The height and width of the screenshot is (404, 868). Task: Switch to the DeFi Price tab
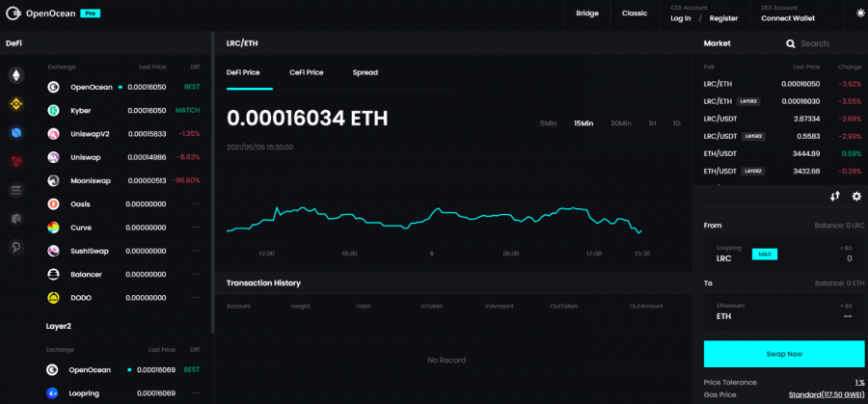click(x=243, y=72)
